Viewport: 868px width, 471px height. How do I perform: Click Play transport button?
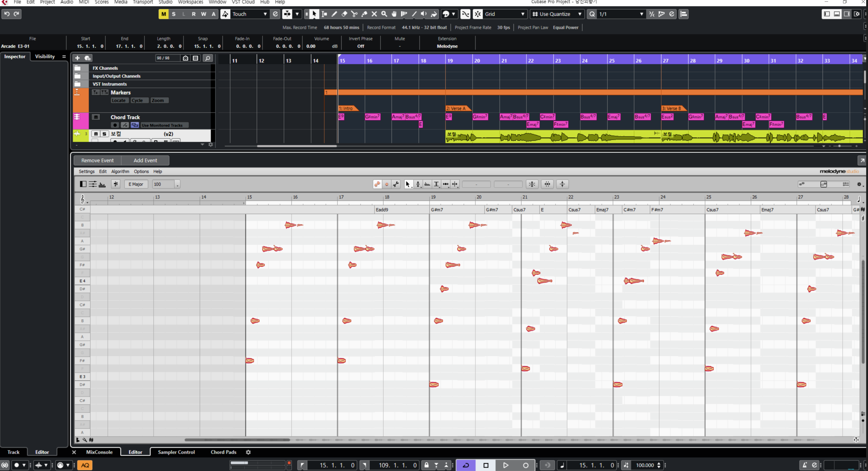[506, 465]
